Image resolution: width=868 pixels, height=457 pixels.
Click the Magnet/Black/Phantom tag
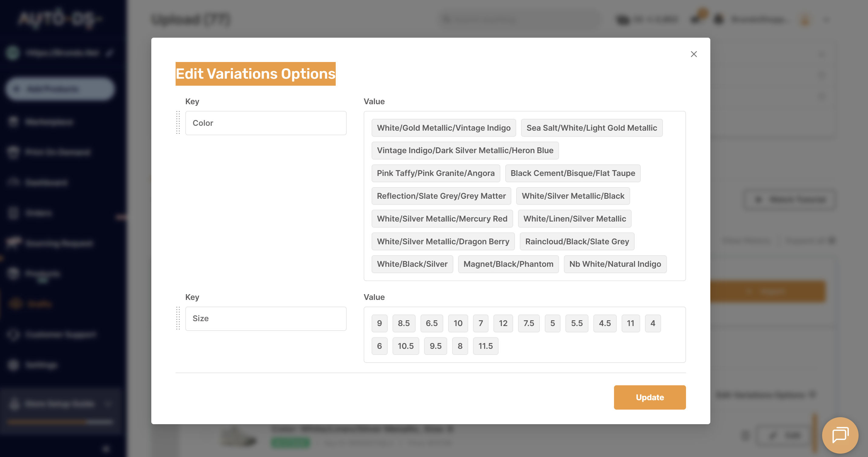tap(508, 264)
